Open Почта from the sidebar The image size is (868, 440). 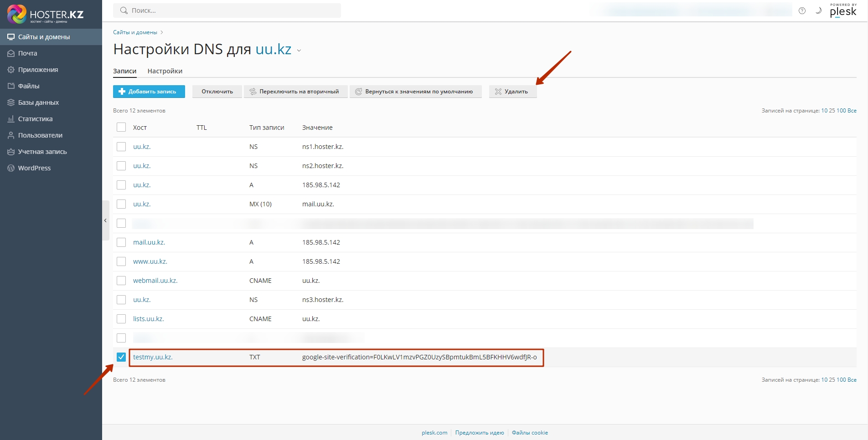[x=27, y=53]
